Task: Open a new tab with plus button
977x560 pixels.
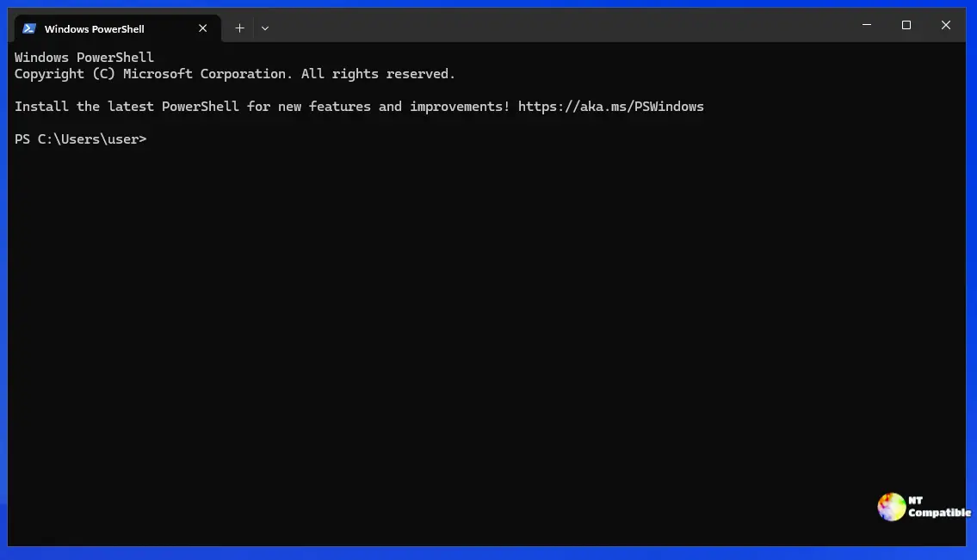Action: [239, 28]
